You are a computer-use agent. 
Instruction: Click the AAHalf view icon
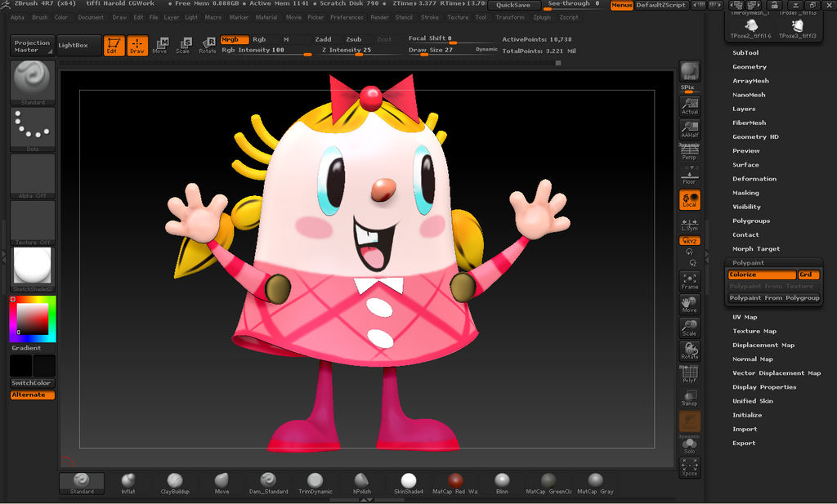(690, 129)
